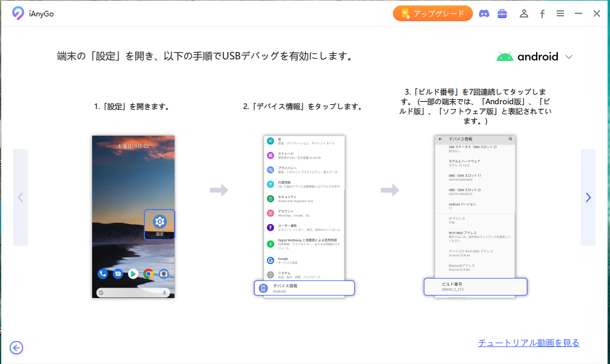The width and height of the screenshot is (610, 364).
Task: Expand the android device type dropdown
Action: click(534, 57)
